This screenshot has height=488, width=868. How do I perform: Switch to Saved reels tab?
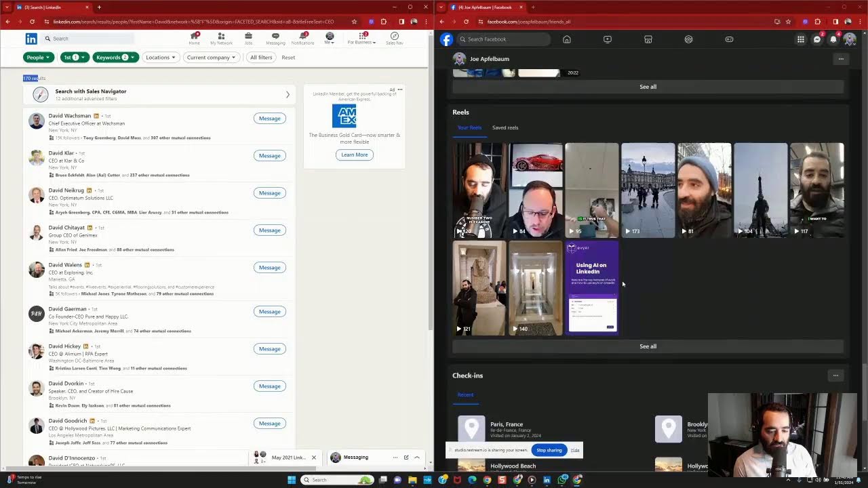(505, 127)
